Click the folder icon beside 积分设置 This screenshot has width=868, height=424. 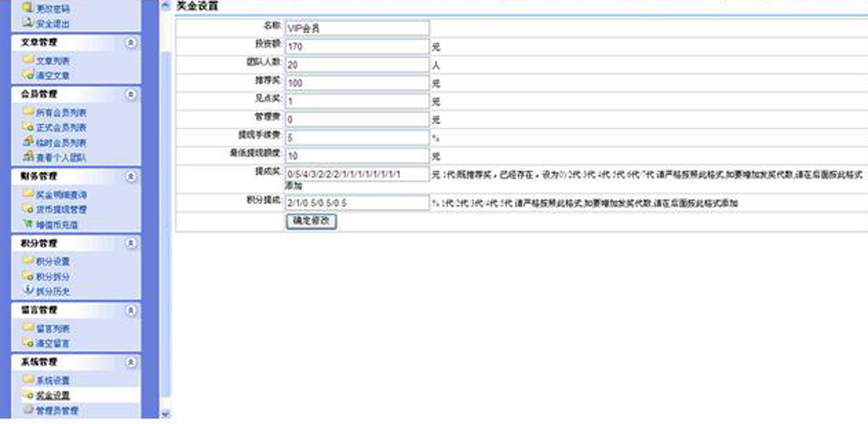coord(28,260)
